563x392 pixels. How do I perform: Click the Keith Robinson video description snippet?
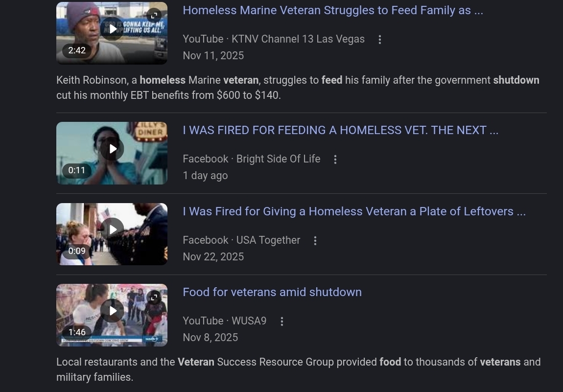(x=298, y=88)
